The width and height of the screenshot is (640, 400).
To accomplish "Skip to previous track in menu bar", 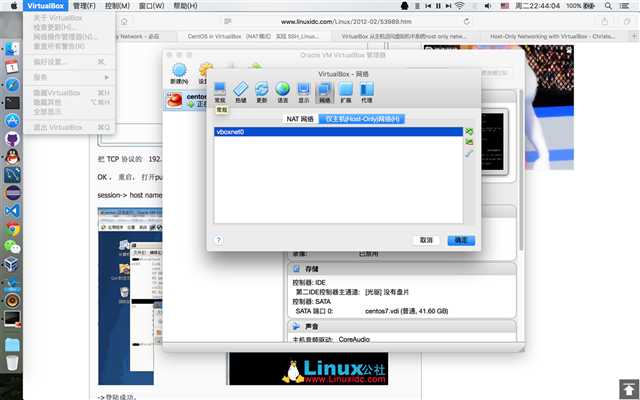I will pyautogui.click(x=428, y=6).
